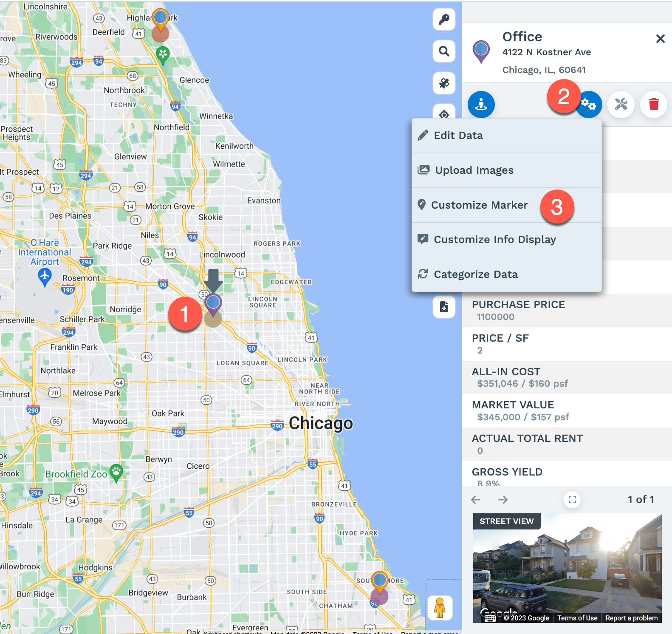
Task: Click the PURCHASE PRICE value 1100000
Action: click(495, 317)
